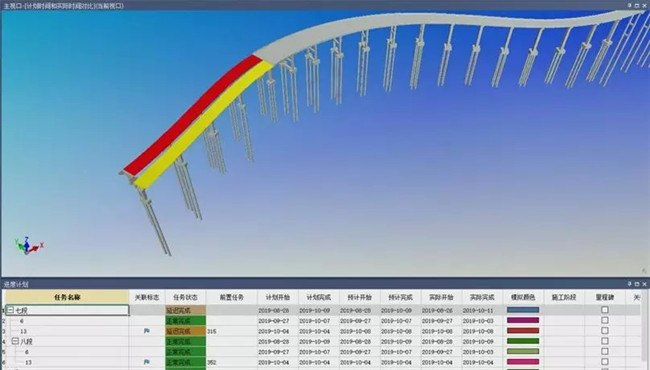650x370 pixels.
Task: Close the main viewport panel
Action: (x=644, y=5)
